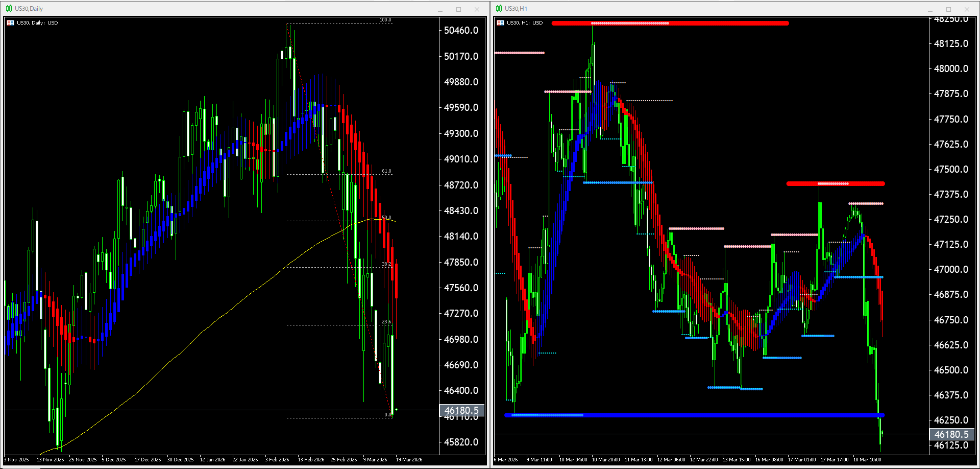
Task: Click the 18 Mar 10:00 time label
Action: point(867,460)
